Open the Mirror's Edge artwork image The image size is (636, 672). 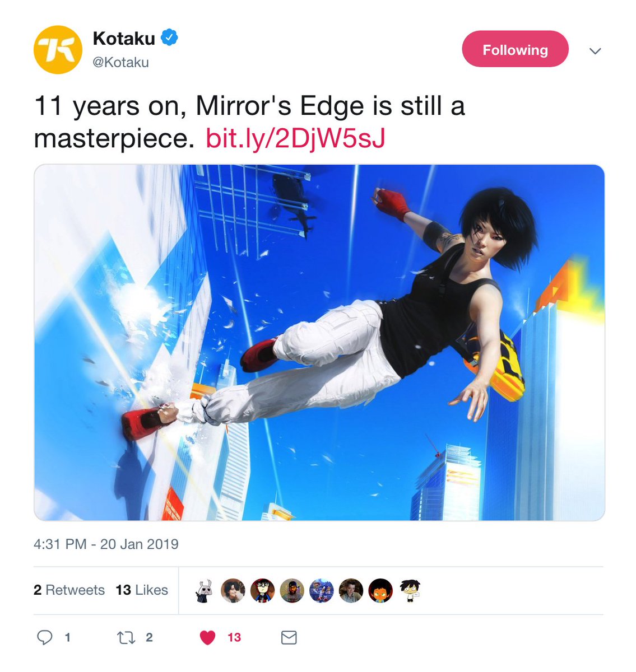pos(319,342)
